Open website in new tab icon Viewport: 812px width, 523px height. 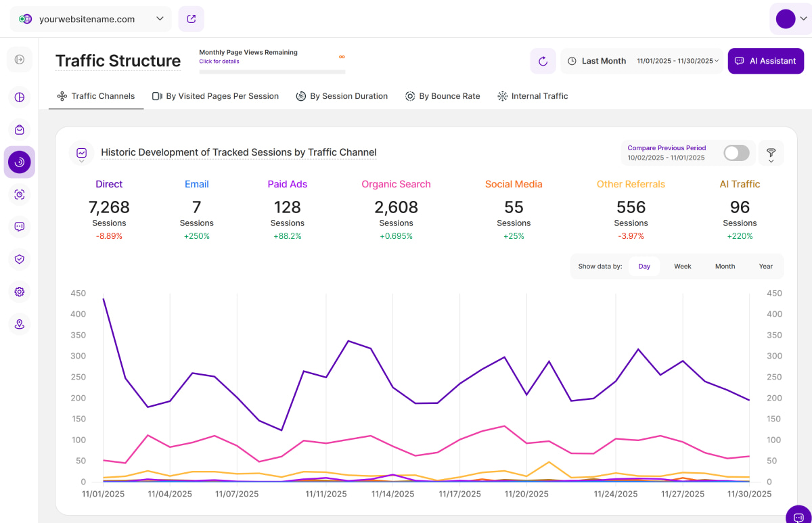point(191,19)
